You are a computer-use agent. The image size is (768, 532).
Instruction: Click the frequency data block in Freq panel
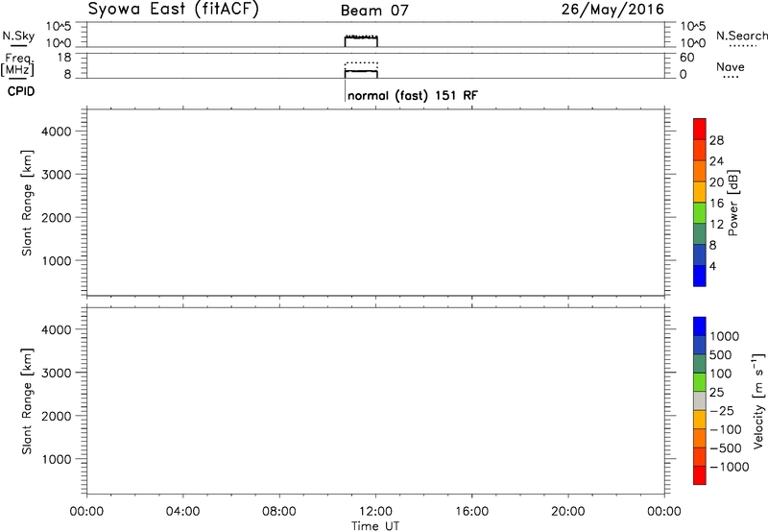361,70
